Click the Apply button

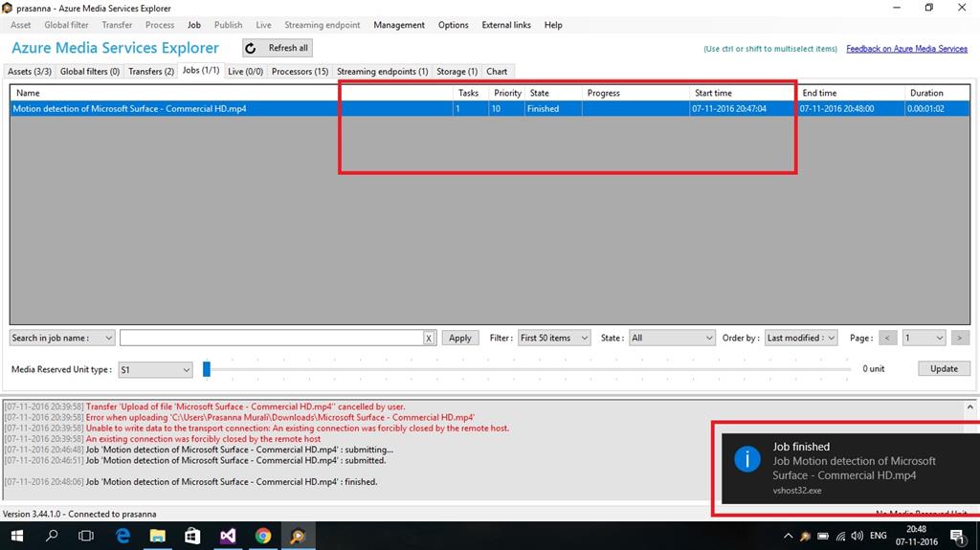click(460, 338)
